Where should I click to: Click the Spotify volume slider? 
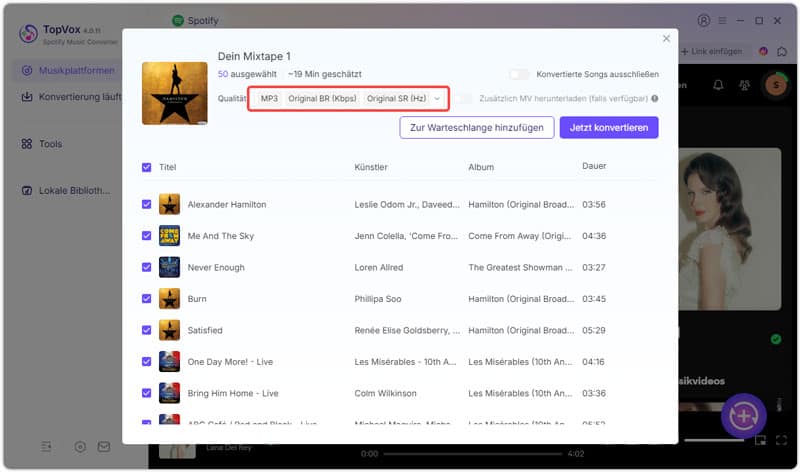click(714, 440)
